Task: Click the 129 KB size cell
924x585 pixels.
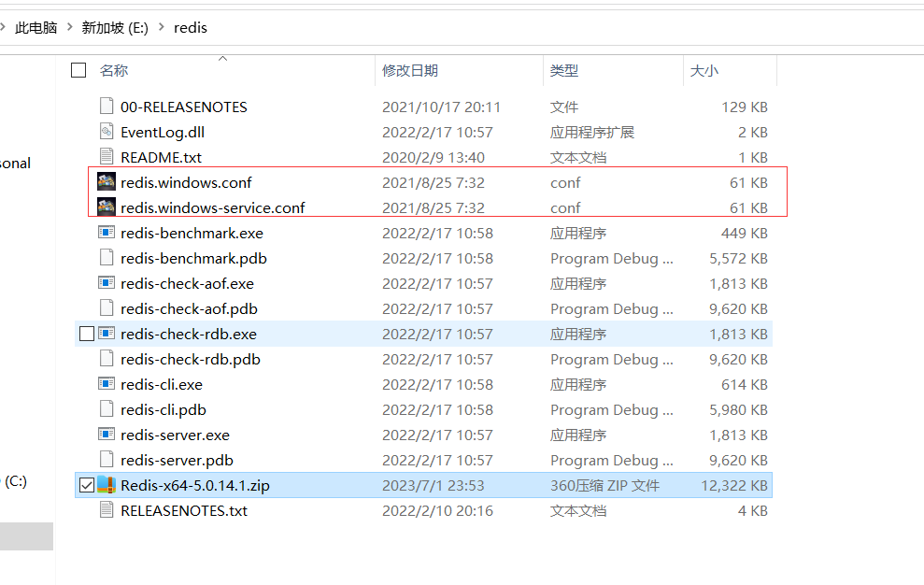Action: (745, 107)
